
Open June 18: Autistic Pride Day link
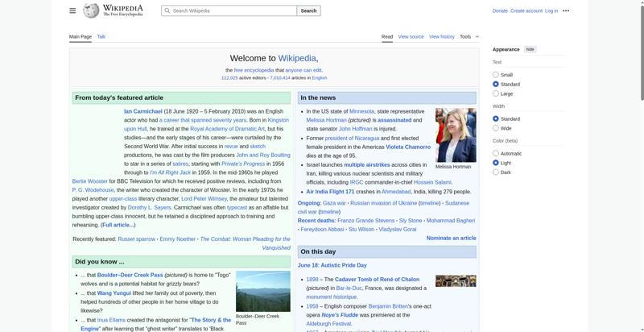point(332,265)
